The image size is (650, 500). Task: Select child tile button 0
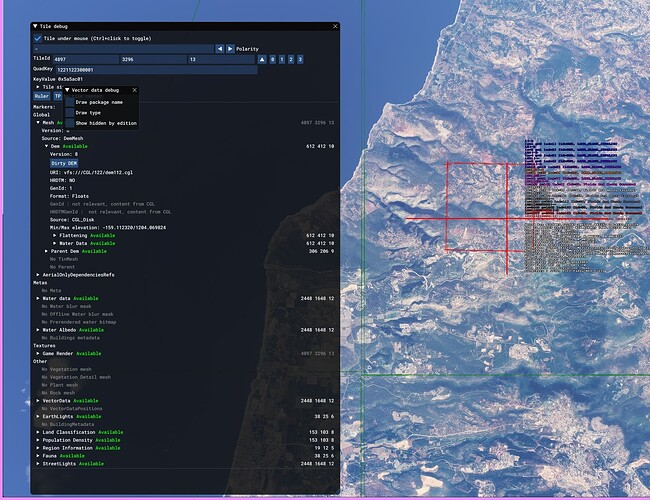pos(272,59)
